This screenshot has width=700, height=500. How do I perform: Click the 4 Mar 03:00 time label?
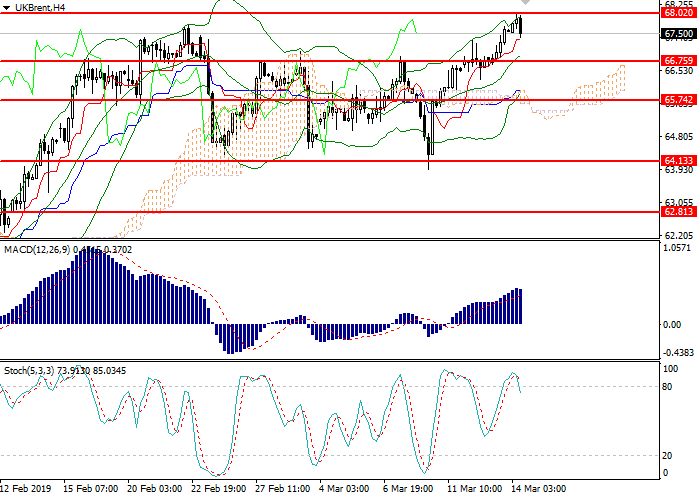[x=345, y=490]
